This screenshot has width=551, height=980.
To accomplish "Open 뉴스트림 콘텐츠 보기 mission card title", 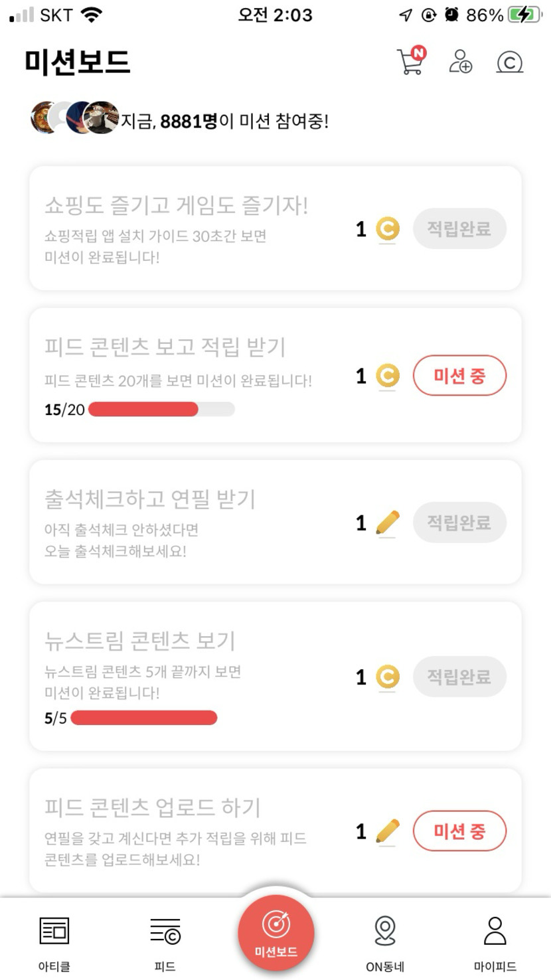I will point(139,641).
